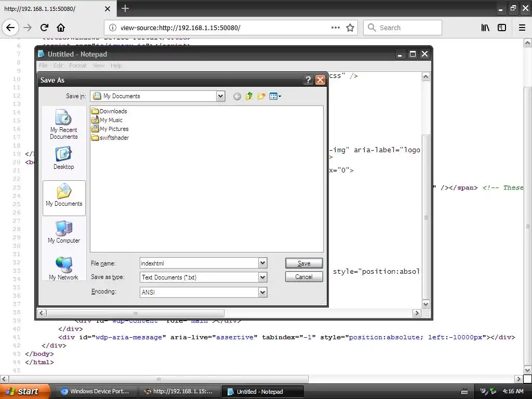Select the swiftshader folder
The height and width of the screenshot is (399, 532).
click(x=110, y=137)
